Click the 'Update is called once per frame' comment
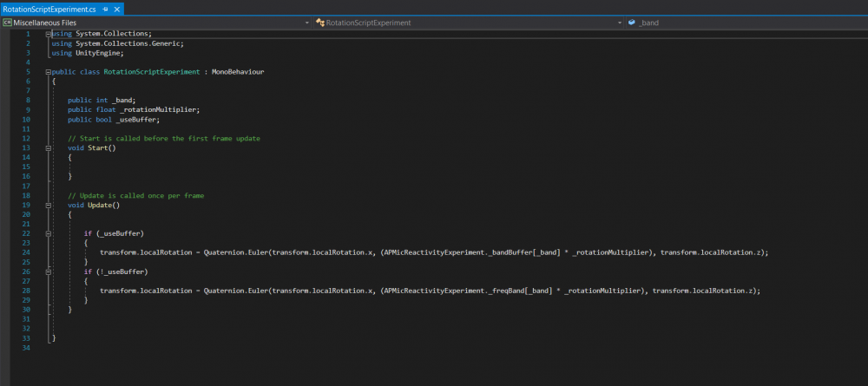Viewport: 868px width, 386px height. [x=136, y=196]
